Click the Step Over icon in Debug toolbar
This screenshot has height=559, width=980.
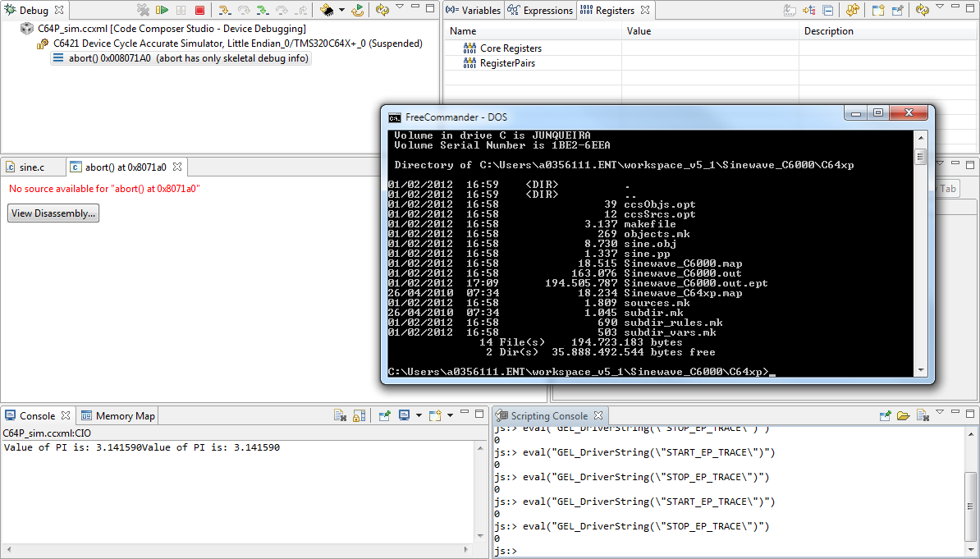coord(244,10)
